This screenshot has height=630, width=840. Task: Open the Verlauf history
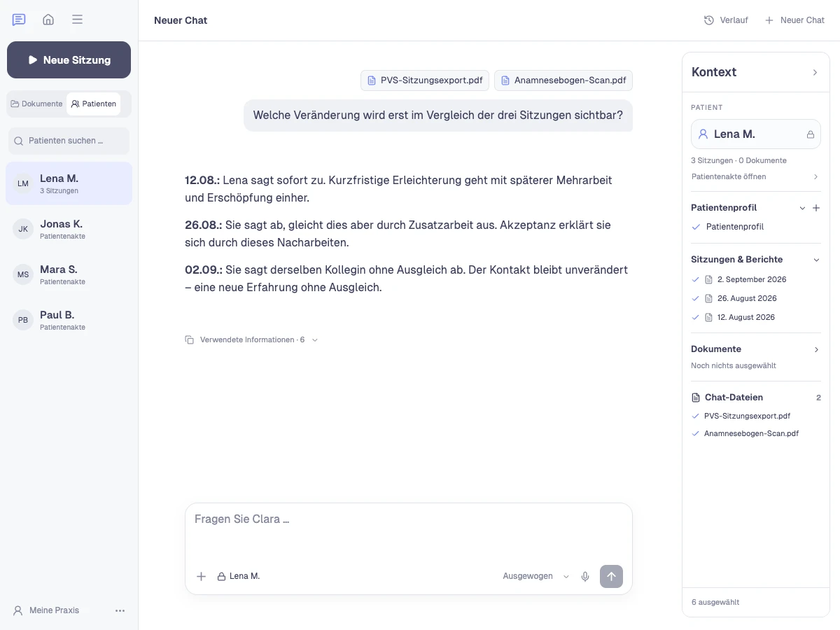click(x=726, y=20)
